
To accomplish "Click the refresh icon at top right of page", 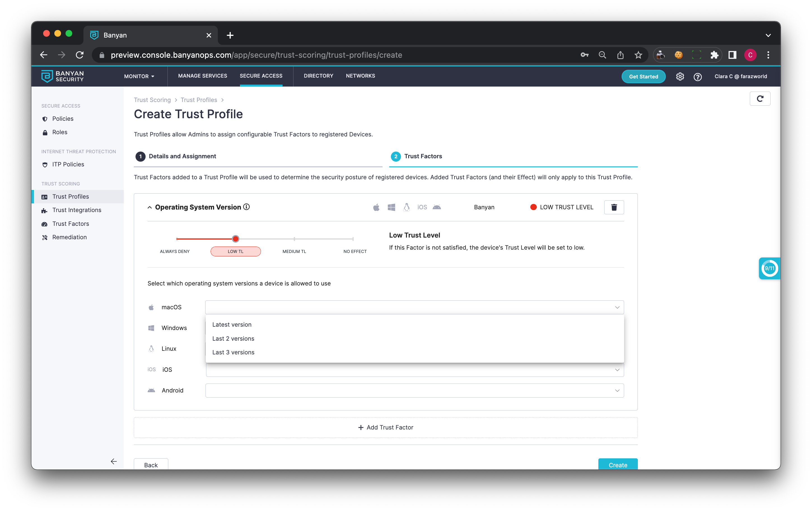I will [x=760, y=99].
